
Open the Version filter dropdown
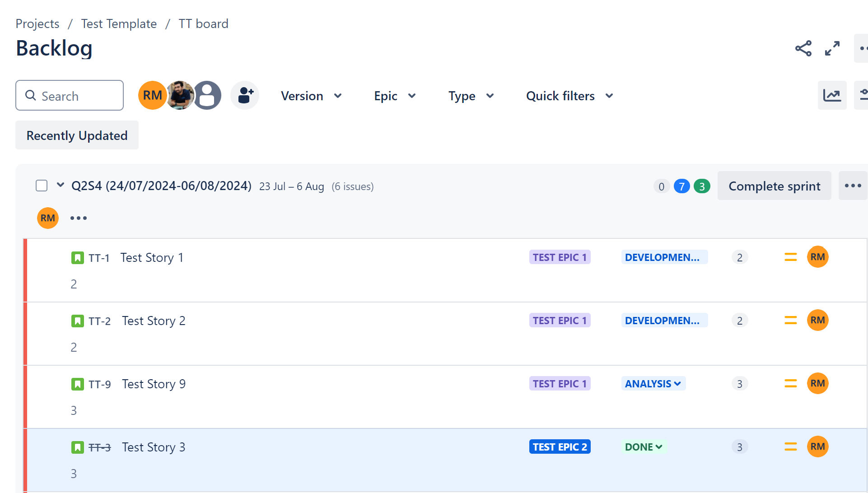311,96
